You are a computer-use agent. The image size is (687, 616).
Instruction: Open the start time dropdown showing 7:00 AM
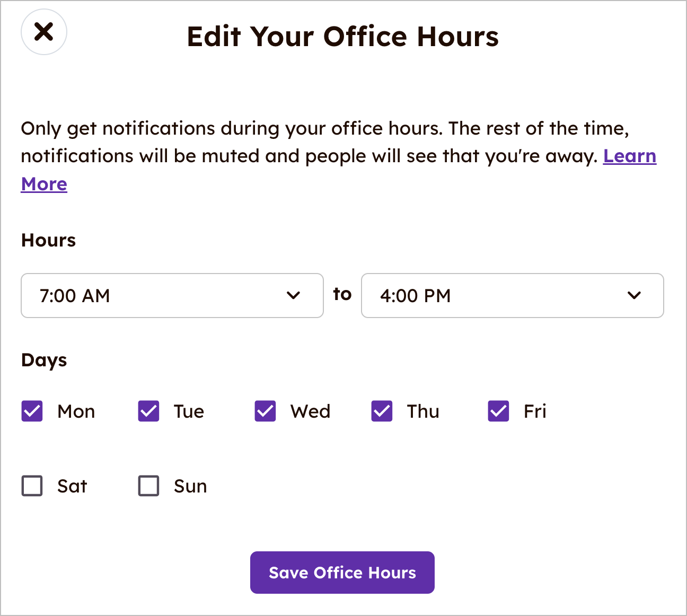pyautogui.click(x=172, y=296)
